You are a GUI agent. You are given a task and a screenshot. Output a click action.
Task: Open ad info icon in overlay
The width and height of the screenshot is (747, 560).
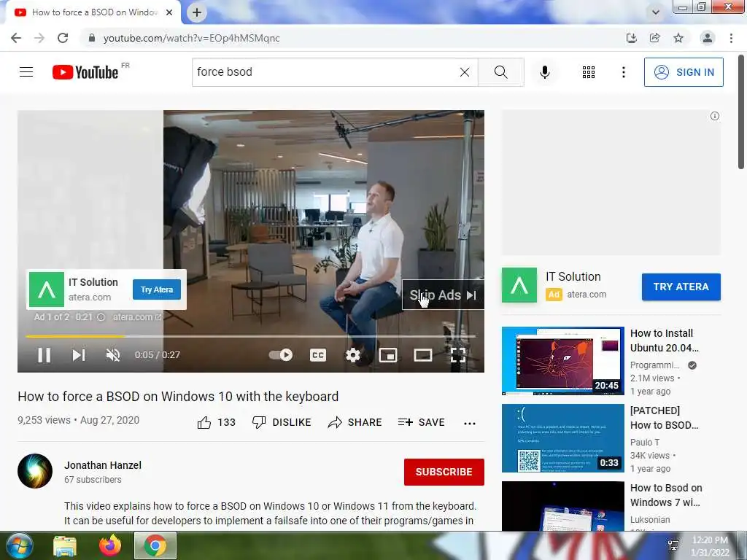pyautogui.click(x=101, y=316)
